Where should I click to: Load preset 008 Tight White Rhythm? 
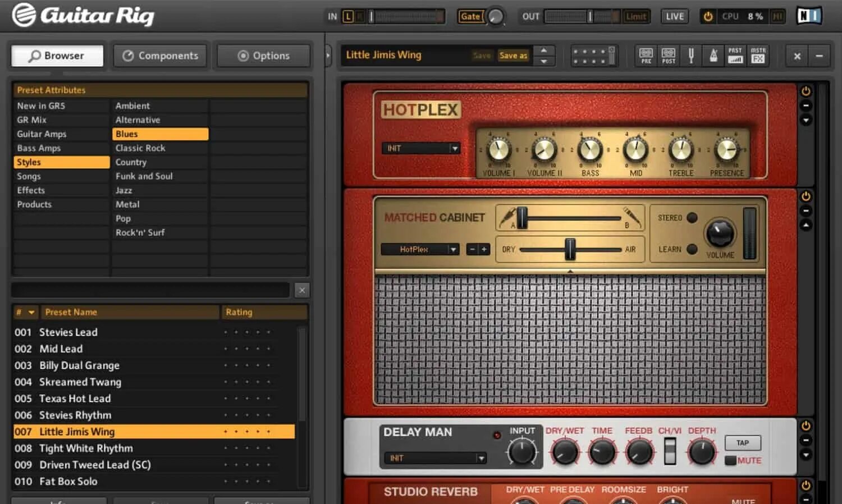(154, 448)
